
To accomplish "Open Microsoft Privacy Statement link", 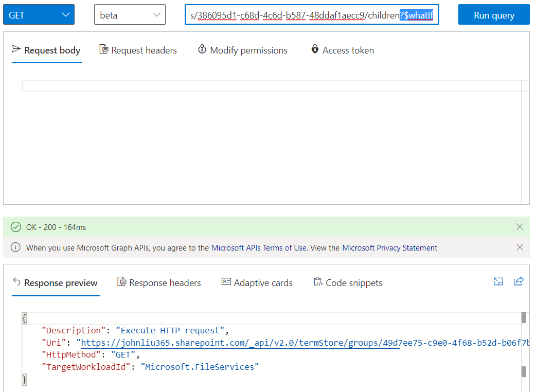I will (390, 248).
